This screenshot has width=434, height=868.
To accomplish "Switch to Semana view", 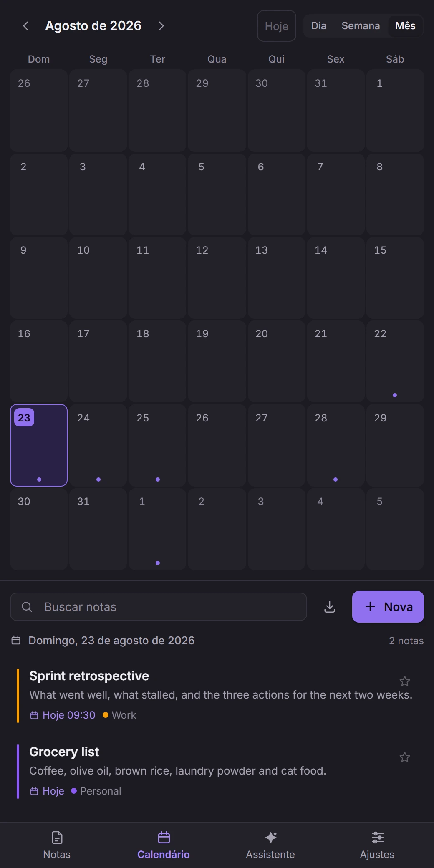I will point(361,26).
